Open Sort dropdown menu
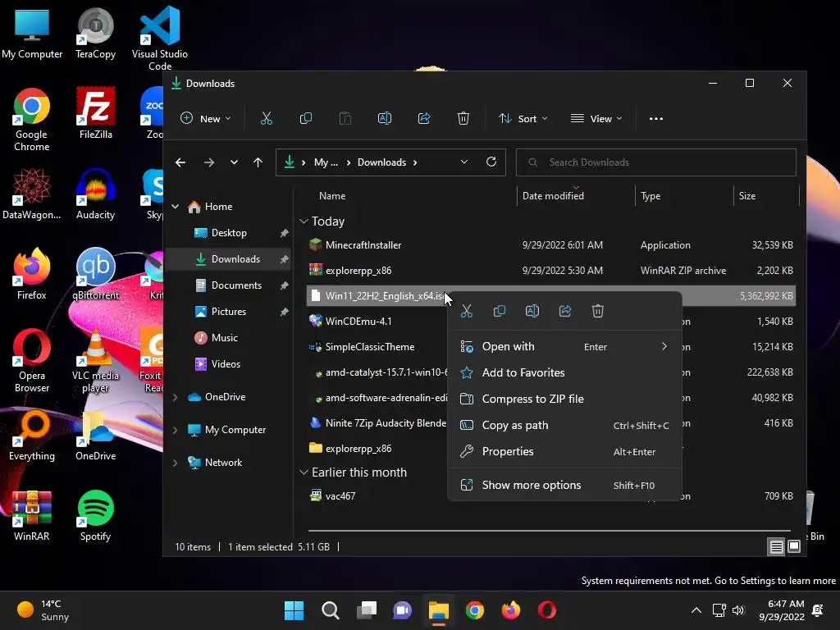This screenshot has width=840, height=630. (x=523, y=118)
